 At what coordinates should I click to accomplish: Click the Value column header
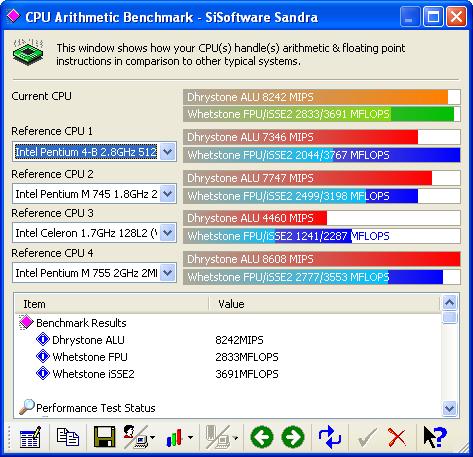pyautogui.click(x=325, y=304)
